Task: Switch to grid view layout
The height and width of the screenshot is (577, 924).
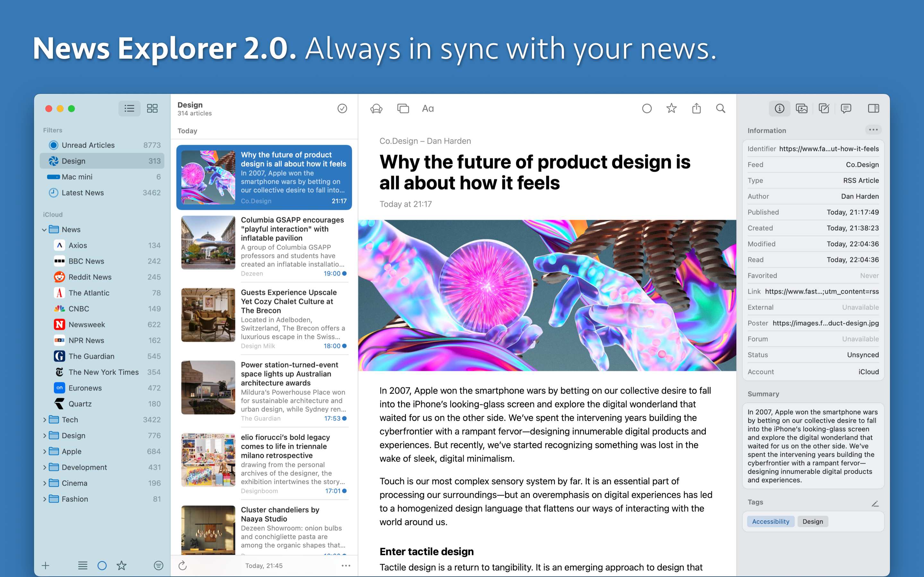Action: pos(152,108)
